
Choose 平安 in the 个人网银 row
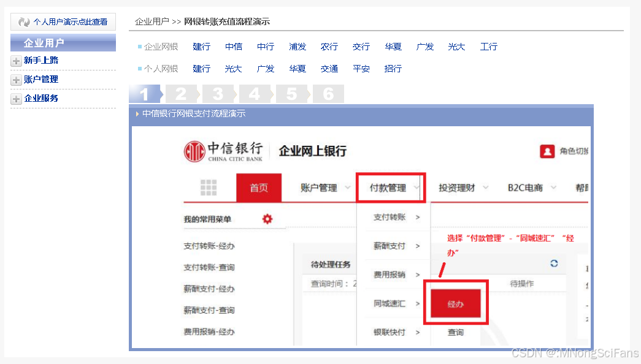click(361, 69)
